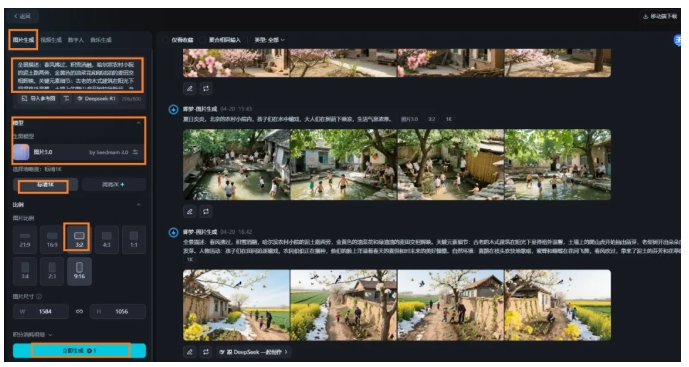689x367 pixels.
Task: Open the second rapeseed village image
Action: click(344, 305)
